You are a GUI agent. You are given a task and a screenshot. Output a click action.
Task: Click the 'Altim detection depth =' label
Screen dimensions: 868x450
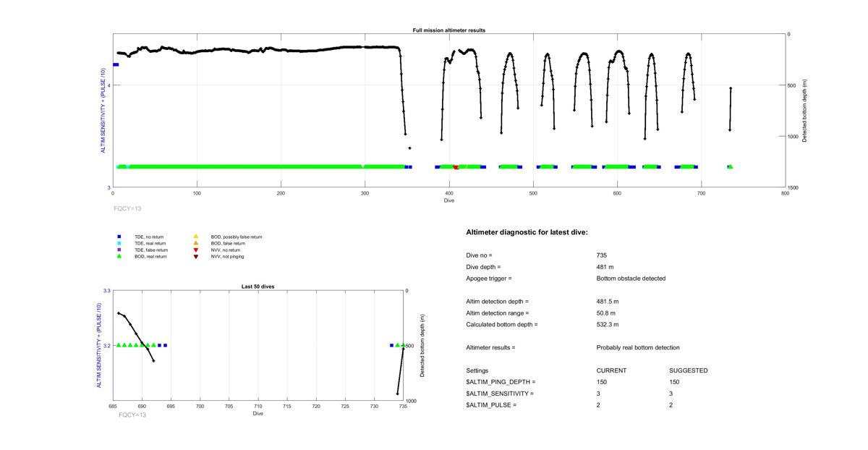pyautogui.click(x=498, y=302)
